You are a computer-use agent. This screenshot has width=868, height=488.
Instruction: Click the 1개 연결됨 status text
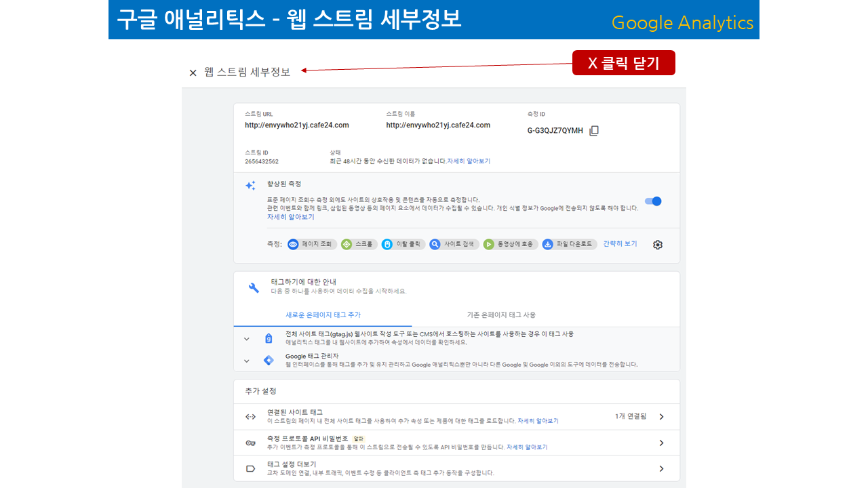631,416
